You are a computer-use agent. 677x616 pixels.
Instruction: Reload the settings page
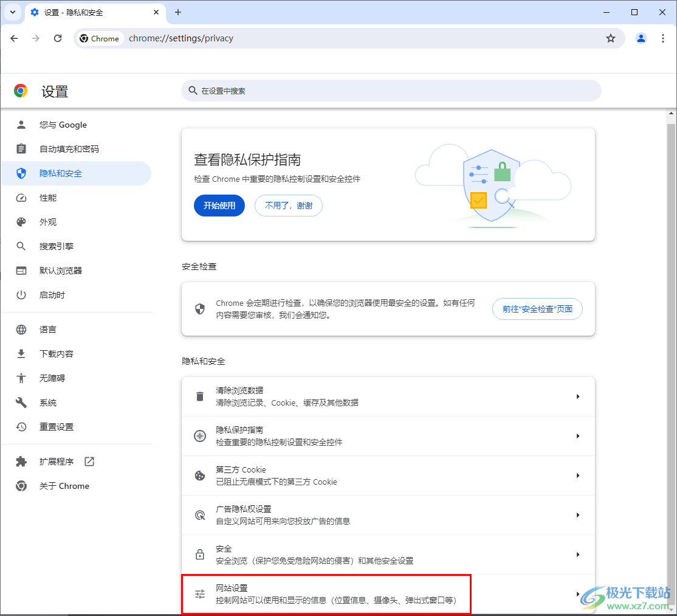pyautogui.click(x=57, y=38)
